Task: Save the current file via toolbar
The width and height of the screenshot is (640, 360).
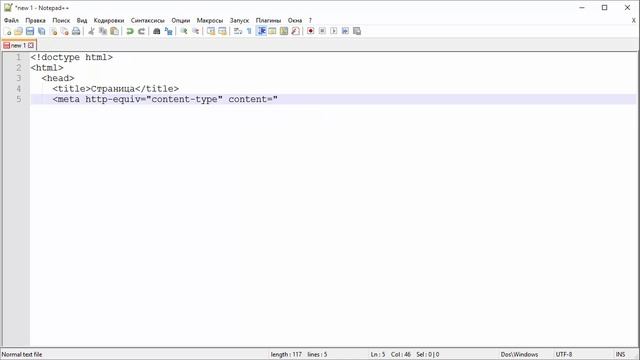Action: tap(30, 31)
